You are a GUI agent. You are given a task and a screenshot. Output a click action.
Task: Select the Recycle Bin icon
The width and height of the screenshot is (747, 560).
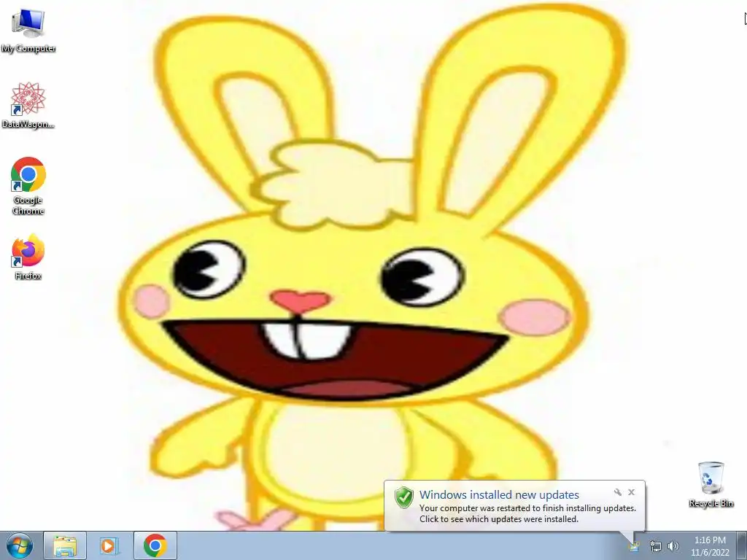click(711, 484)
